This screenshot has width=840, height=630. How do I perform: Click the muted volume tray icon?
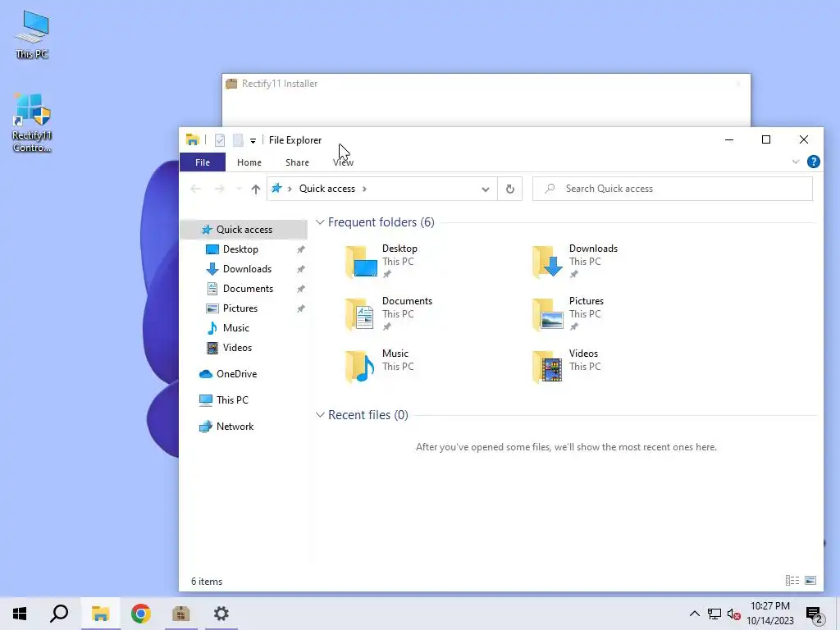[733, 614]
